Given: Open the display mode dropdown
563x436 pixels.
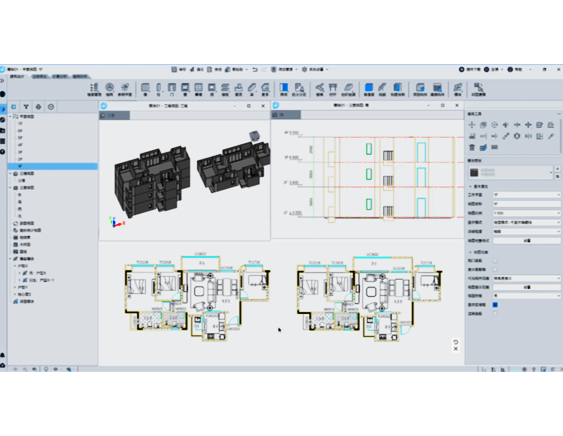Looking at the screenshot, I should (x=526, y=222).
